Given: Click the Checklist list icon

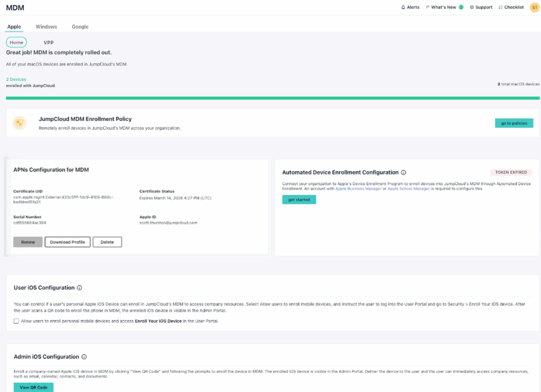Looking at the screenshot, I should click(x=500, y=7).
